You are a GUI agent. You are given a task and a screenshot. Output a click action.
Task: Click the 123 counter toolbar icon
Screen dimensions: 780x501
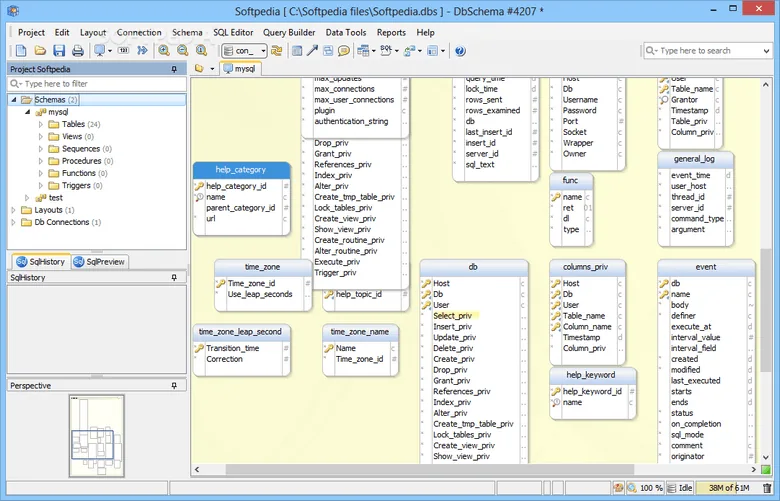coord(123,51)
